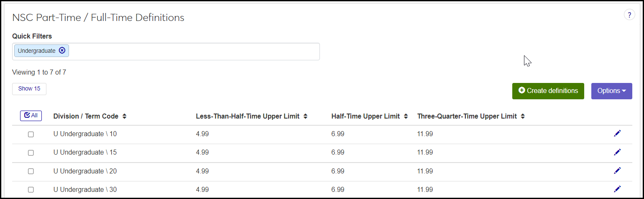Edit the Undergraduate \ 20 definition
The width and height of the screenshot is (644, 199).
click(x=617, y=171)
